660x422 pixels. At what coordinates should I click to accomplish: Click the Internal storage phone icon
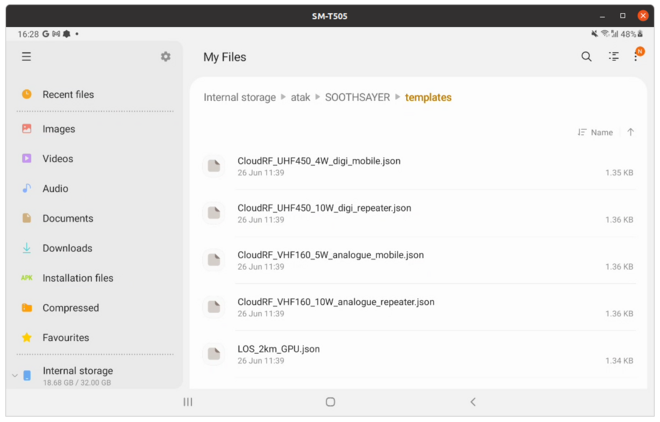click(x=27, y=375)
